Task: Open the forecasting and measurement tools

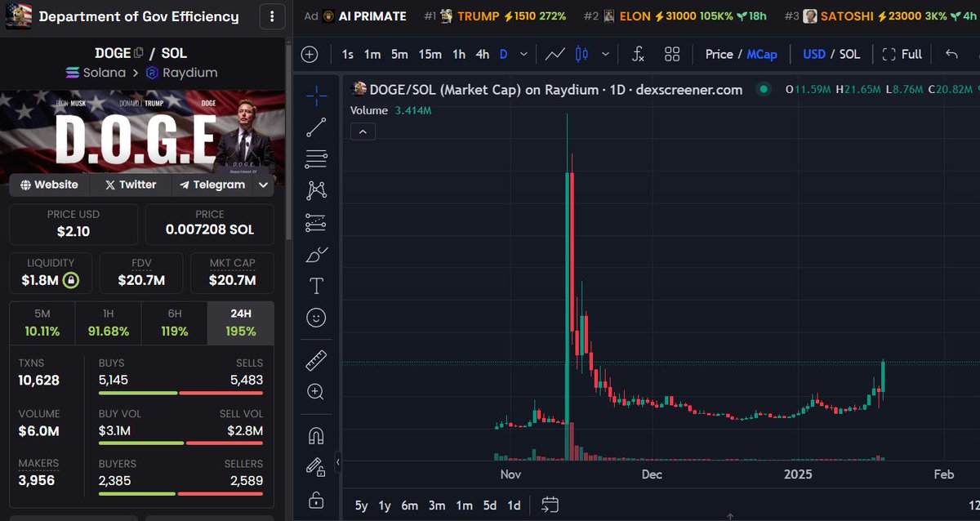Action: point(316,222)
